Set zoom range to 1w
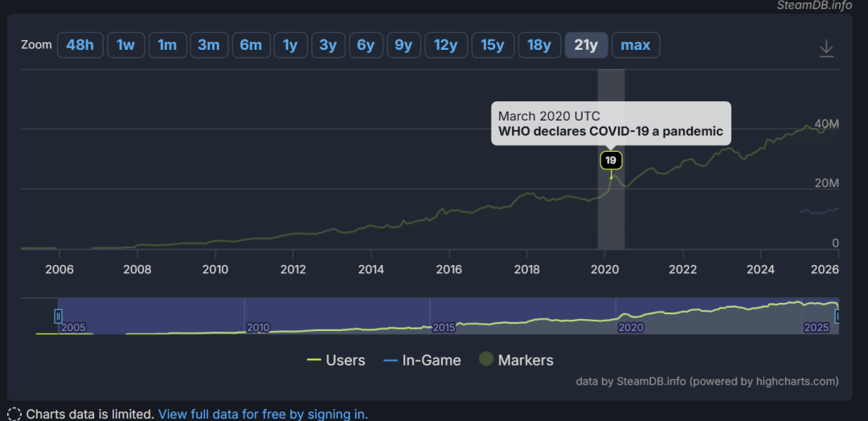The width and height of the screenshot is (868, 421). pos(125,45)
